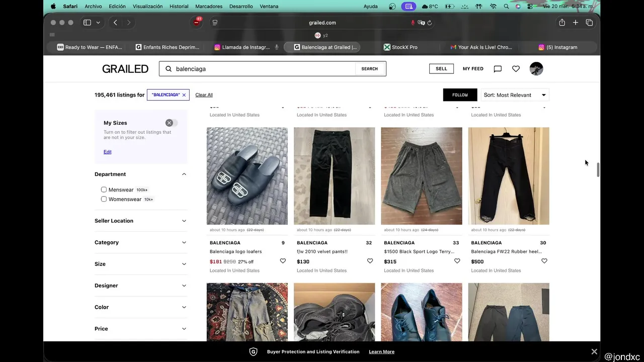The image size is (644, 362).
Task: Click the page vertical scrollbar thumb
Action: click(598, 170)
